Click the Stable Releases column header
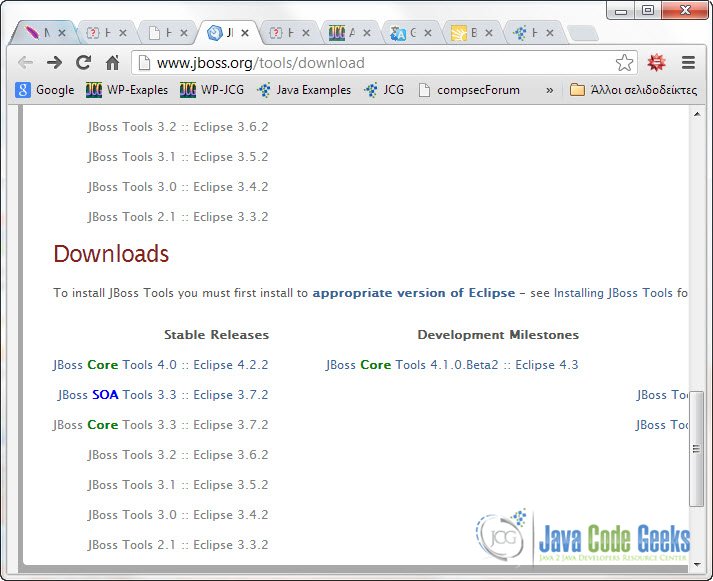 point(216,335)
